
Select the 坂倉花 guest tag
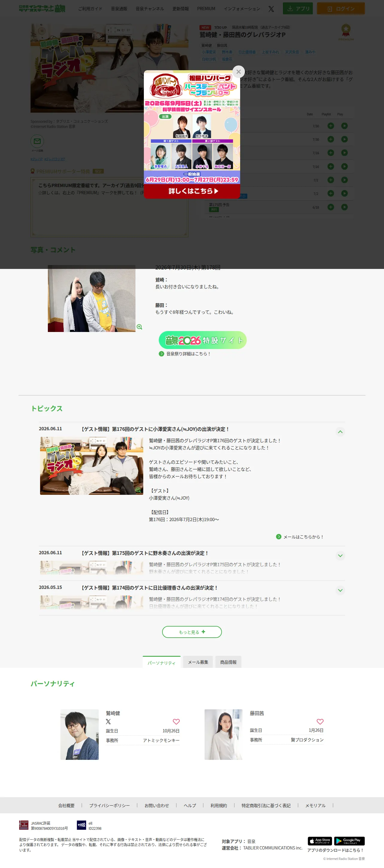(x=227, y=59)
